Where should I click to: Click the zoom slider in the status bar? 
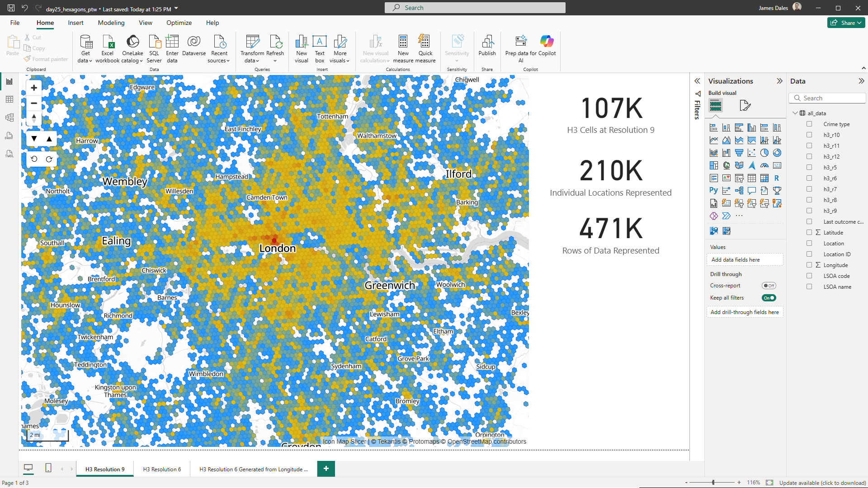tap(713, 483)
